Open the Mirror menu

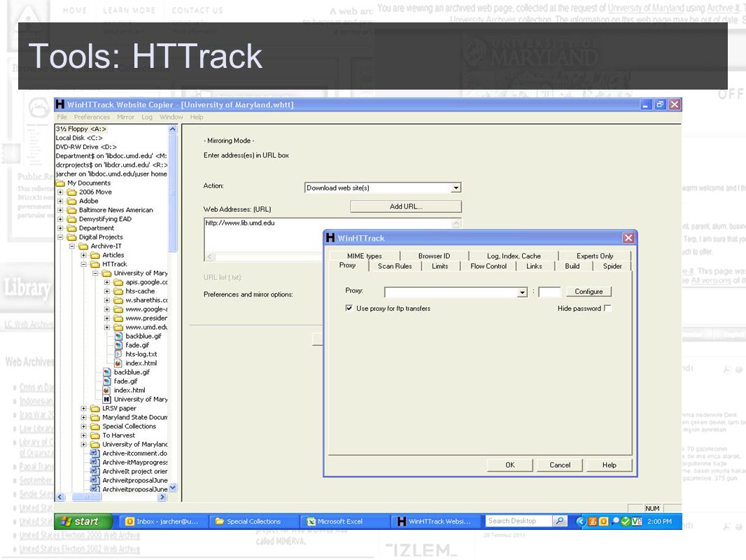[125, 117]
